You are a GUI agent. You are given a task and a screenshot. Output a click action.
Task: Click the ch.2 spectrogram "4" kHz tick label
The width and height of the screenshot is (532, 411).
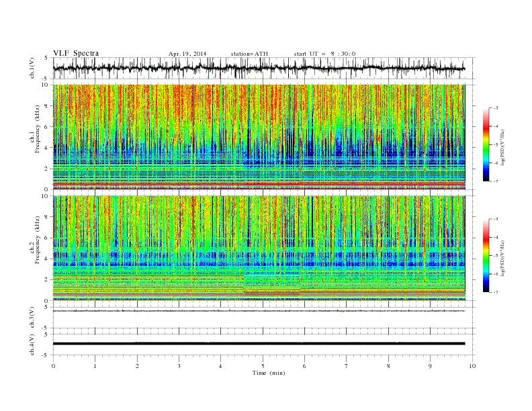46,259
